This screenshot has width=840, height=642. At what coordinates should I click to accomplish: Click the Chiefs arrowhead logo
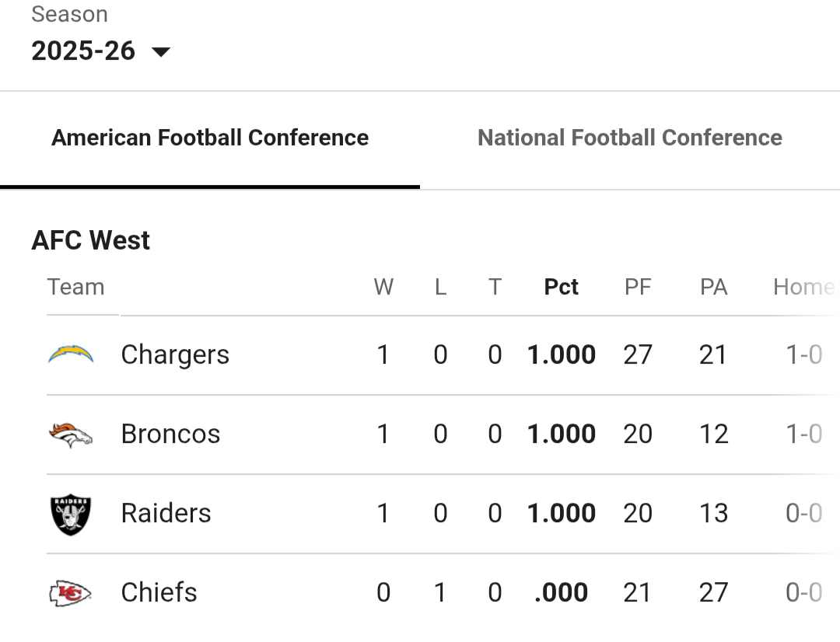point(71,594)
